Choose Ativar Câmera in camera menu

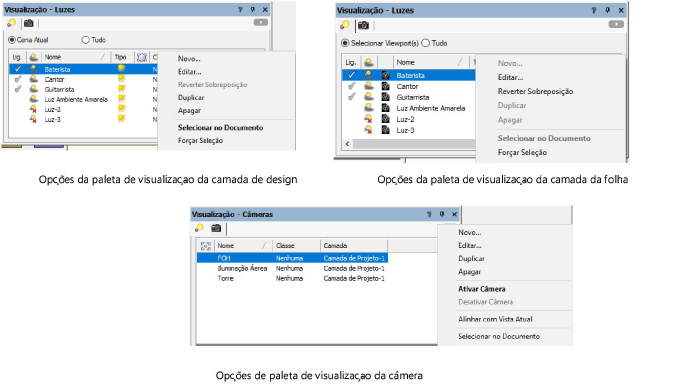click(x=482, y=289)
